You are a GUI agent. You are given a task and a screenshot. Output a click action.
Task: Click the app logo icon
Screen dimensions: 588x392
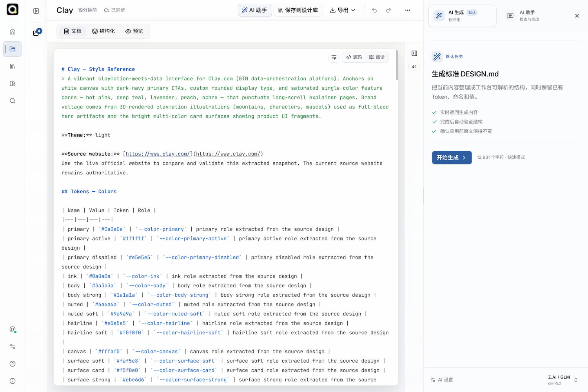[13, 9]
